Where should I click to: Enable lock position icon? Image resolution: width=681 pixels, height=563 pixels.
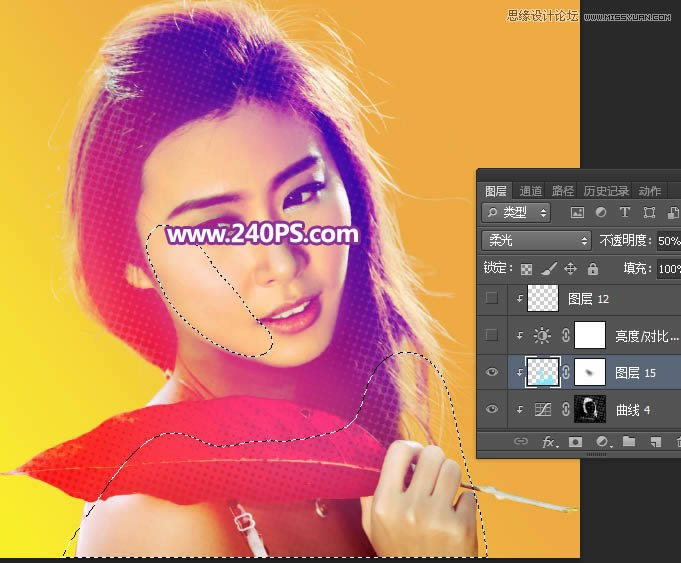click(x=571, y=269)
